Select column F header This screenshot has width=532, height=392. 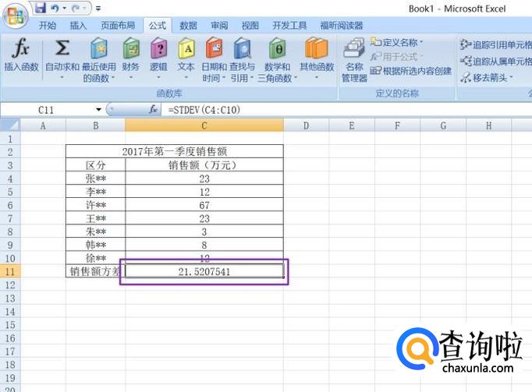[x=397, y=125]
